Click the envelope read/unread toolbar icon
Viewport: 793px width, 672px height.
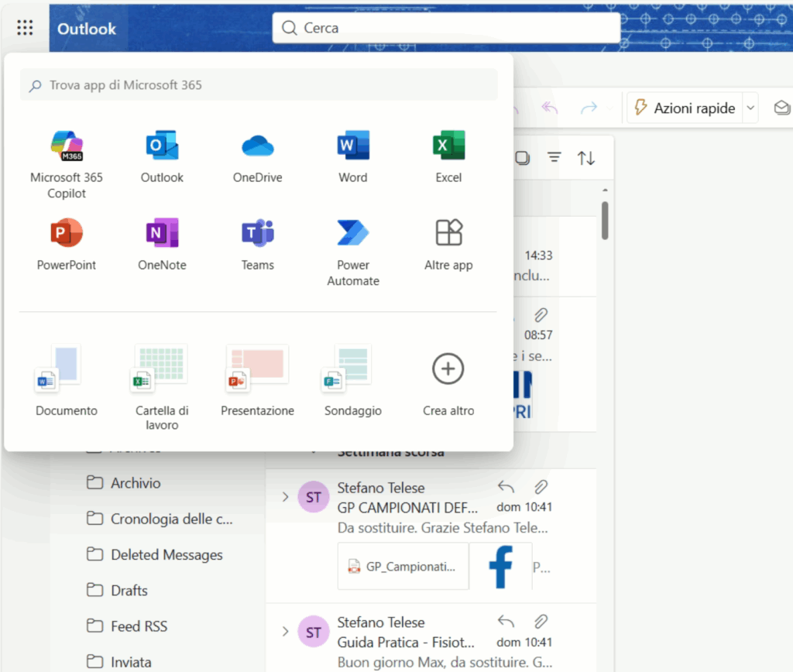(x=782, y=107)
